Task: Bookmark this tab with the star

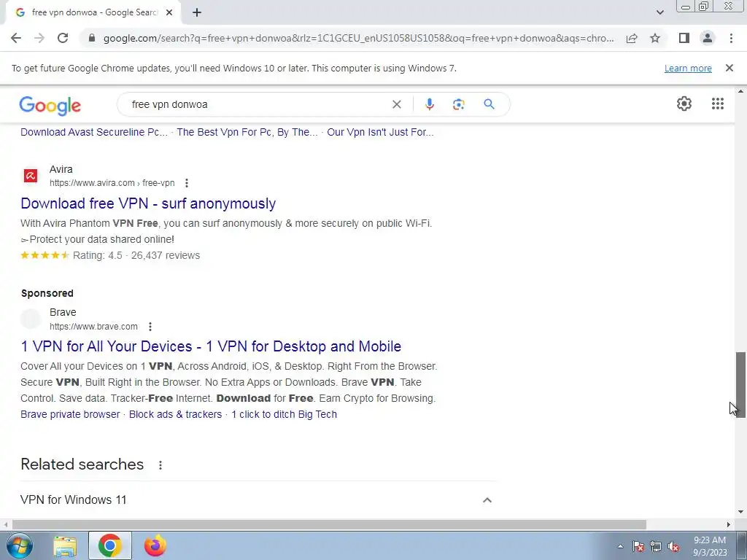Action: 655,38
